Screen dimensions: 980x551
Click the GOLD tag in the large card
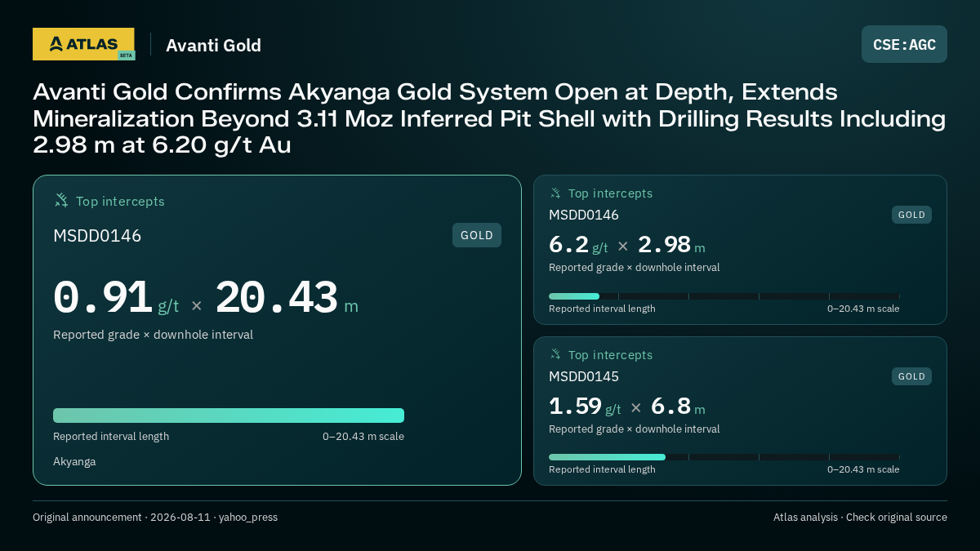pyautogui.click(x=477, y=235)
